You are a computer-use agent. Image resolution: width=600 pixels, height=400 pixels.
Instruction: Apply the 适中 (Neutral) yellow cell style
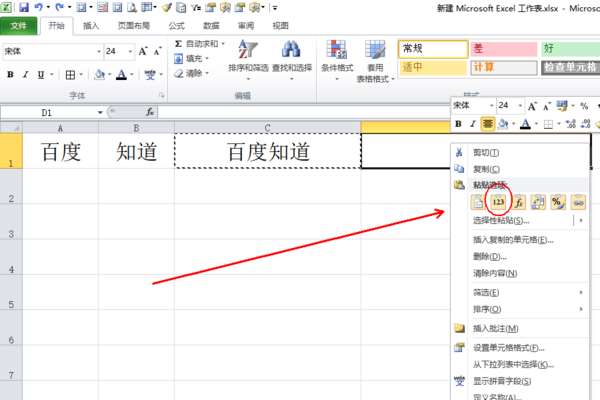click(x=433, y=67)
